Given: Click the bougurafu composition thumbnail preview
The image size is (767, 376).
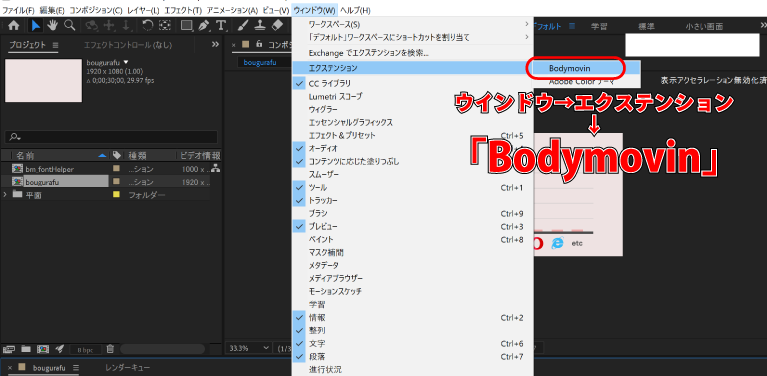Looking at the screenshot, I should pos(44,81).
